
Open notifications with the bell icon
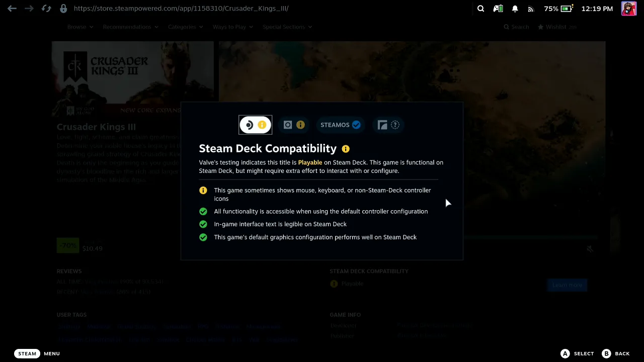[x=515, y=9]
